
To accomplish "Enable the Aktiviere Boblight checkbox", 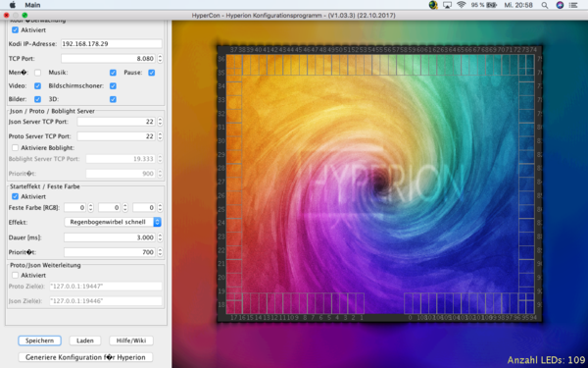I will [15, 147].
